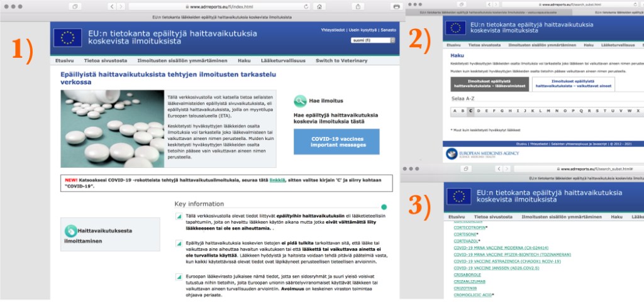
Task: Click the EU flag logo in window 1
Action: coord(67,38)
